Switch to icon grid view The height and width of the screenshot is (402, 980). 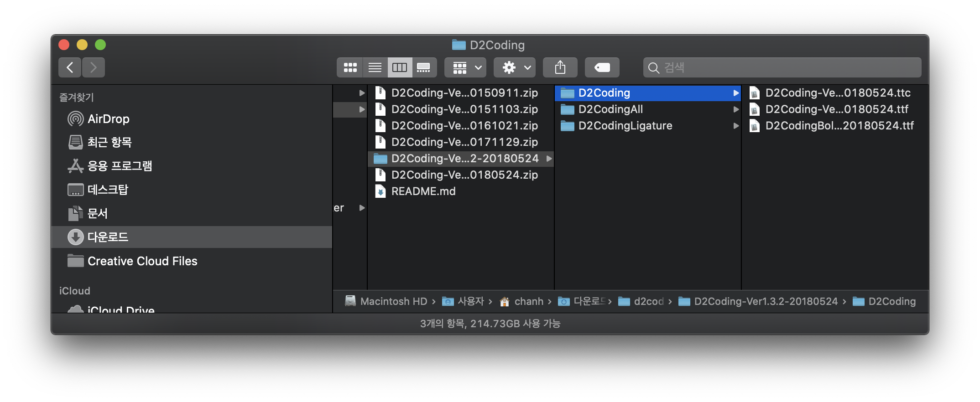pyautogui.click(x=350, y=67)
